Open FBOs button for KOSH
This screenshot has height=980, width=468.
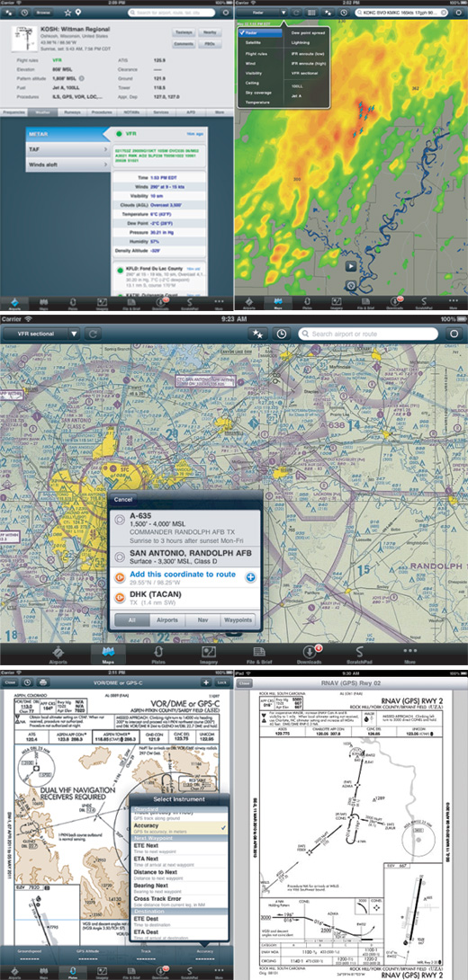pos(211,44)
